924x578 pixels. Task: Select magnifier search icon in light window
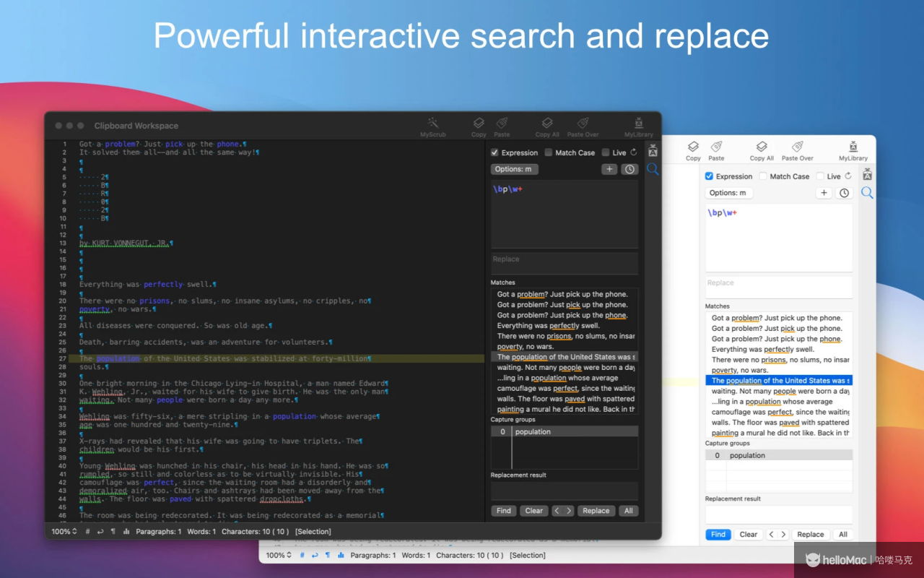[x=867, y=193]
